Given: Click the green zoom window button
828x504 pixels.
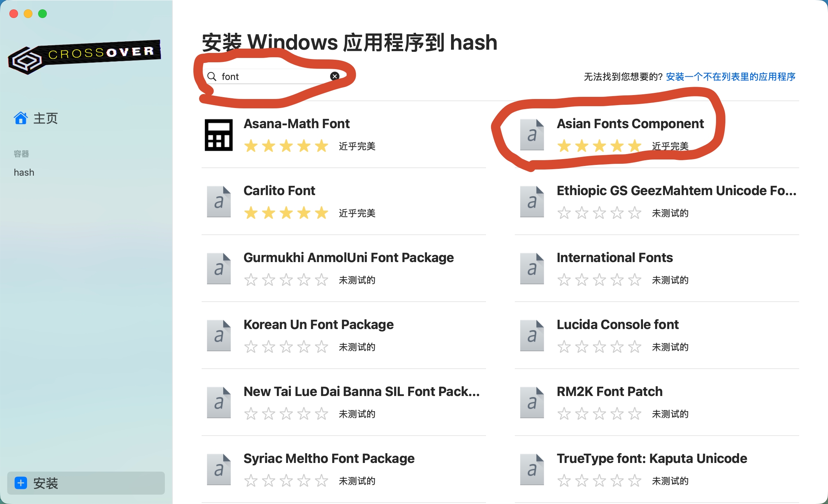Looking at the screenshot, I should point(42,14).
